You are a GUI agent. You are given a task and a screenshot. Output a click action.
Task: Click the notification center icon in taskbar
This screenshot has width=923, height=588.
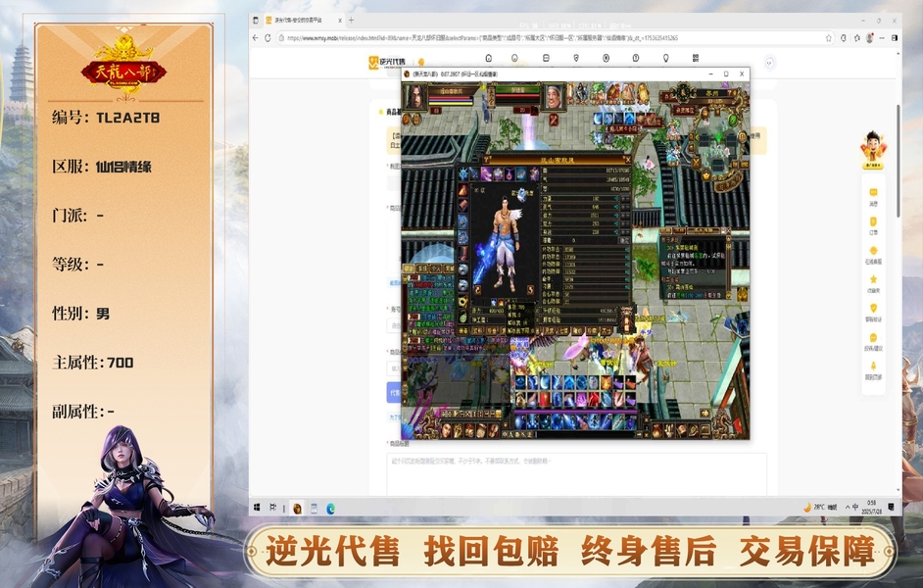(x=891, y=507)
